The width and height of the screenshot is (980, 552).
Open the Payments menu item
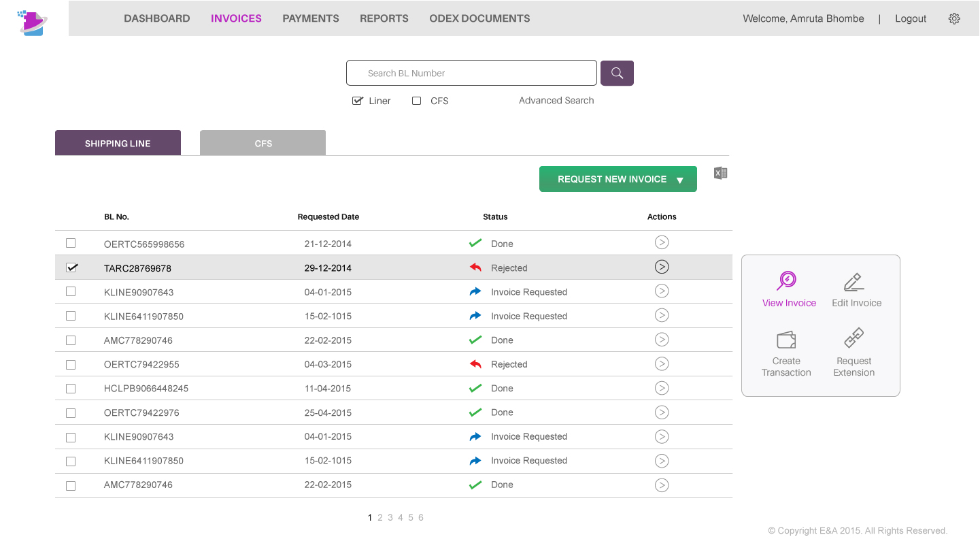(x=310, y=18)
